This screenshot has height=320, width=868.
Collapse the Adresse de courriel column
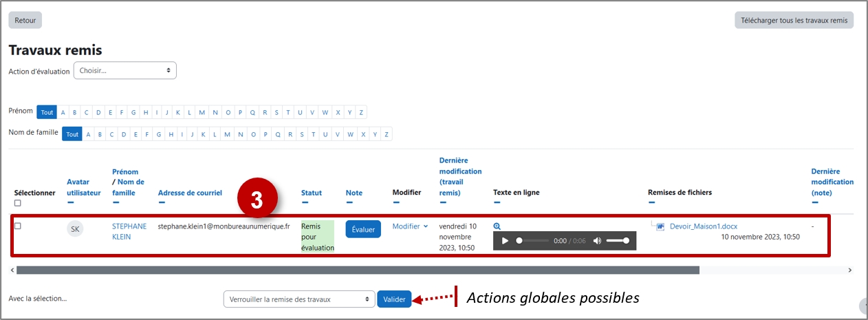pos(162,203)
